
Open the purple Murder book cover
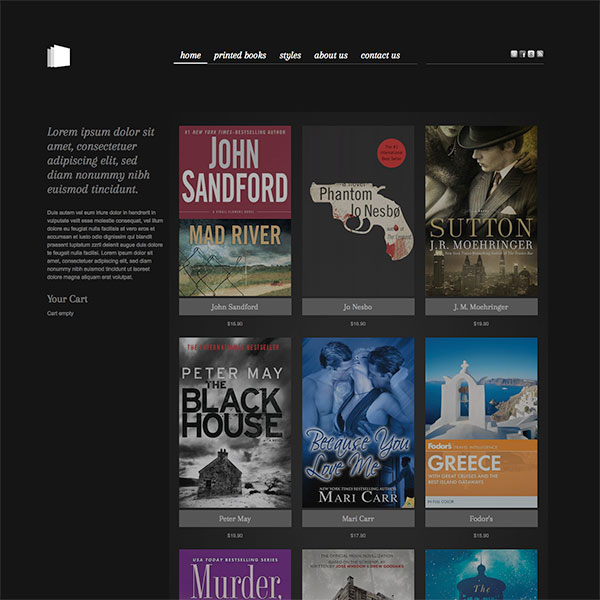click(x=235, y=574)
